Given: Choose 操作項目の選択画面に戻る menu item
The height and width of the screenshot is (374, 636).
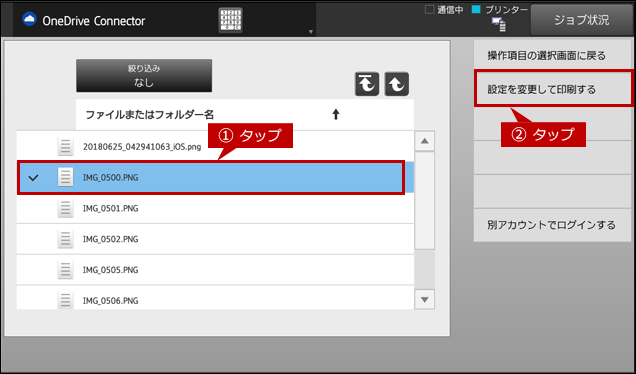Looking at the screenshot, I should tap(552, 55).
